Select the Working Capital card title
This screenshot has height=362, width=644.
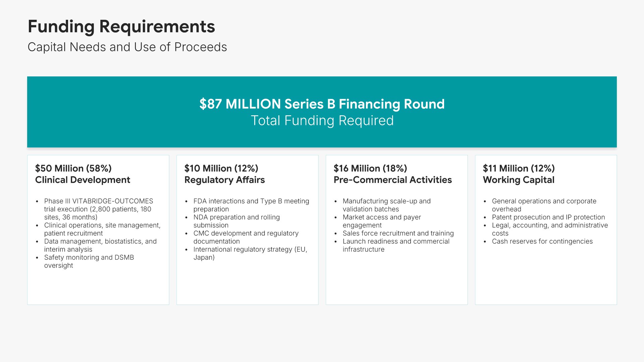[519, 180]
